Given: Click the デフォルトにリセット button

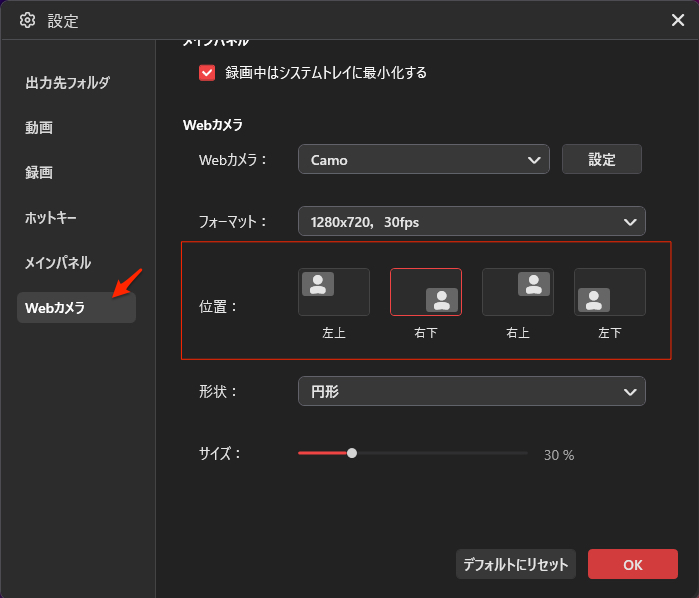Looking at the screenshot, I should (x=515, y=564).
